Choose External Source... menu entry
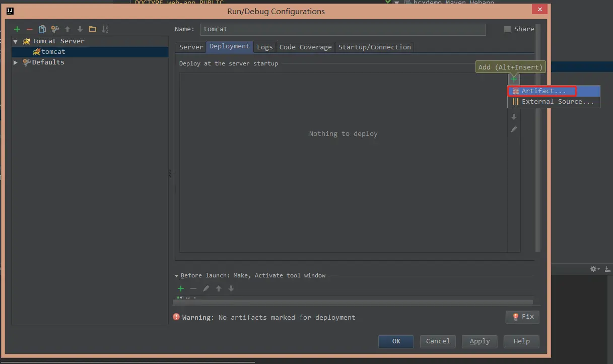613x364 pixels. [554, 102]
